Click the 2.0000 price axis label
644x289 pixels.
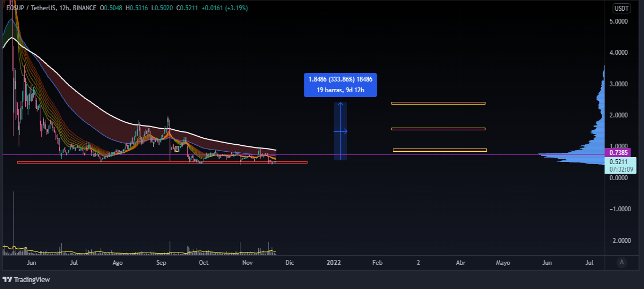(x=618, y=115)
